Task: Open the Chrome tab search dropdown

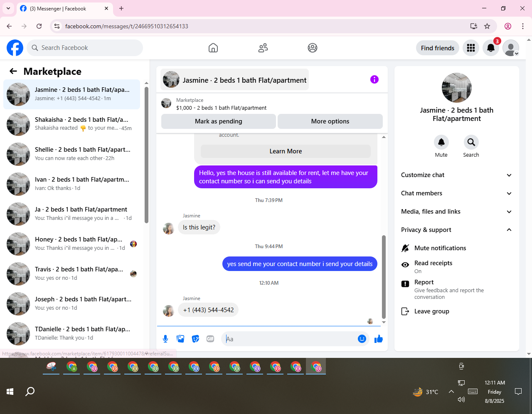Action: click(x=8, y=8)
